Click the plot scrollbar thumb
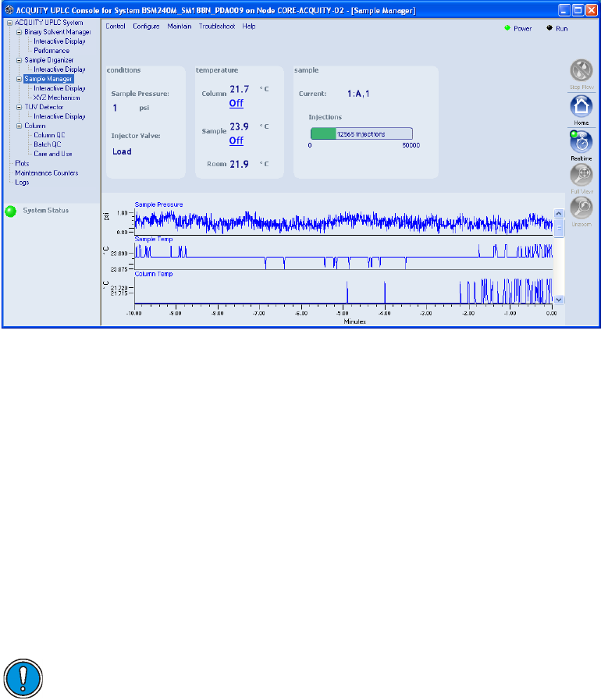The width and height of the screenshot is (601, 700). [559, 228]
